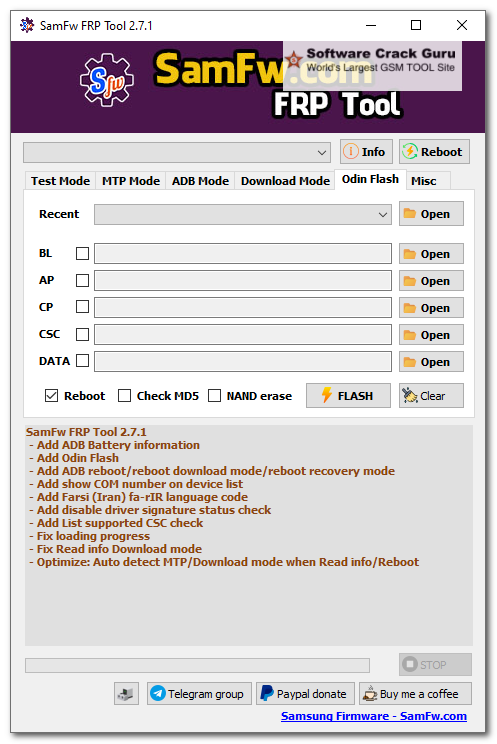Screen dimensions: 497x744
Task: Open the Samsung Firmware - SamFw.com link
Action: coord(374,716)
